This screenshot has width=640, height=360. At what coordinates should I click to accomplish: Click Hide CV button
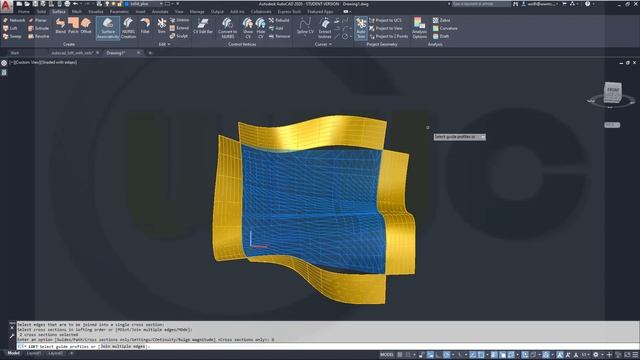[260, 28]
